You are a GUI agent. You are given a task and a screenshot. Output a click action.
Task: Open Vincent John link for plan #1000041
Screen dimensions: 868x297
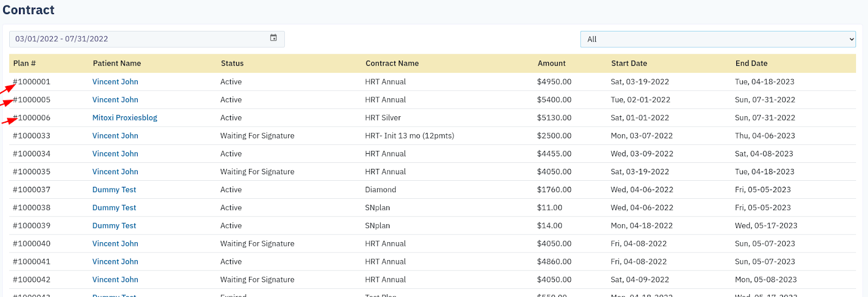point(115,262)
